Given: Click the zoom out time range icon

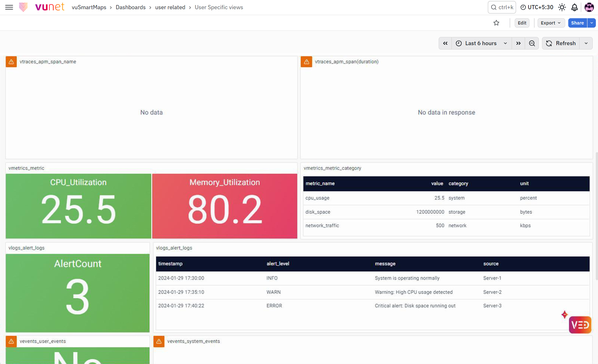Looking at the screenshot, I should coord(532,43).
